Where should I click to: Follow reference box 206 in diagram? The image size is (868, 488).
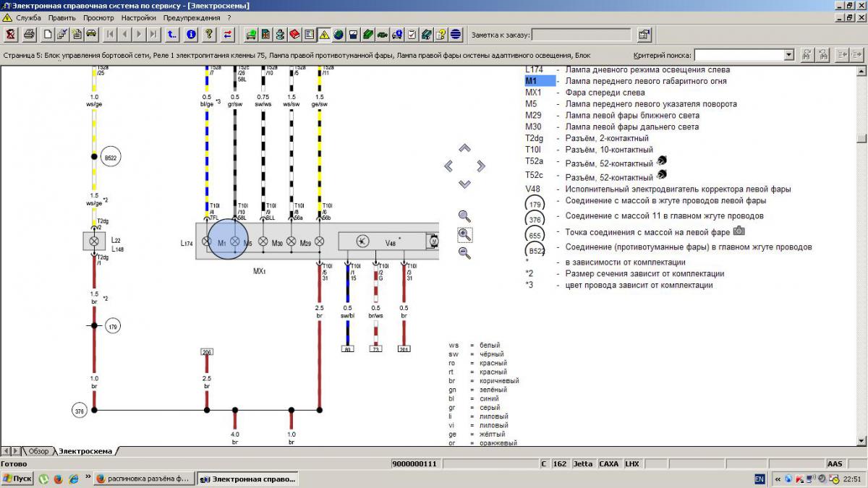tap(206, 352)
